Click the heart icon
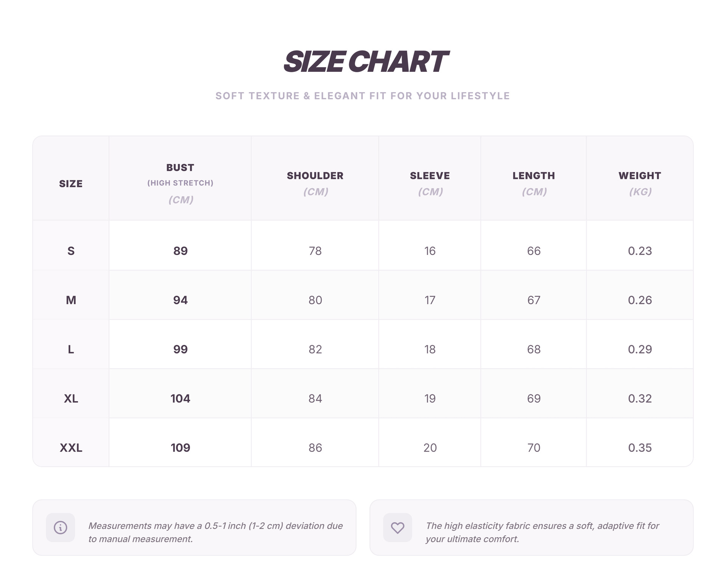Image resolution: width=726 pixels, height=588 pixels. click(x=397, y=527)
